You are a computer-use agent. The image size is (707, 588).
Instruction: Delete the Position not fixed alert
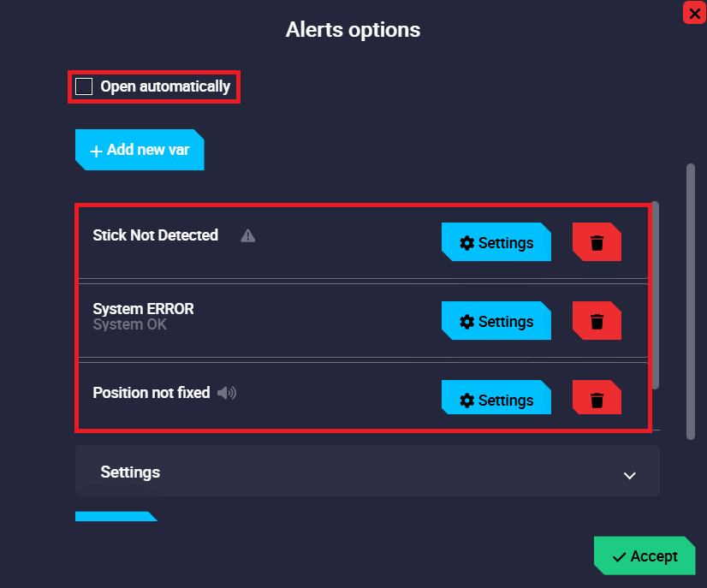pyautogui.click(x=597, y=400)
